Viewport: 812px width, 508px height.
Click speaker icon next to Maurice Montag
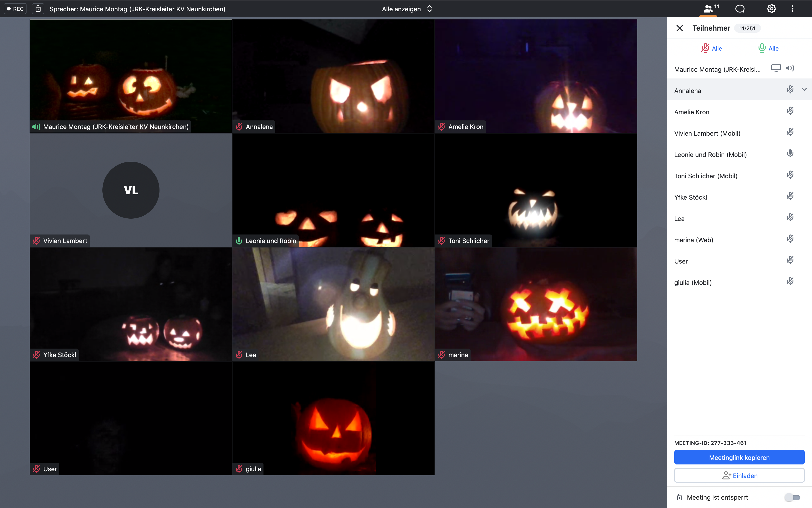[x=790, y=68]
